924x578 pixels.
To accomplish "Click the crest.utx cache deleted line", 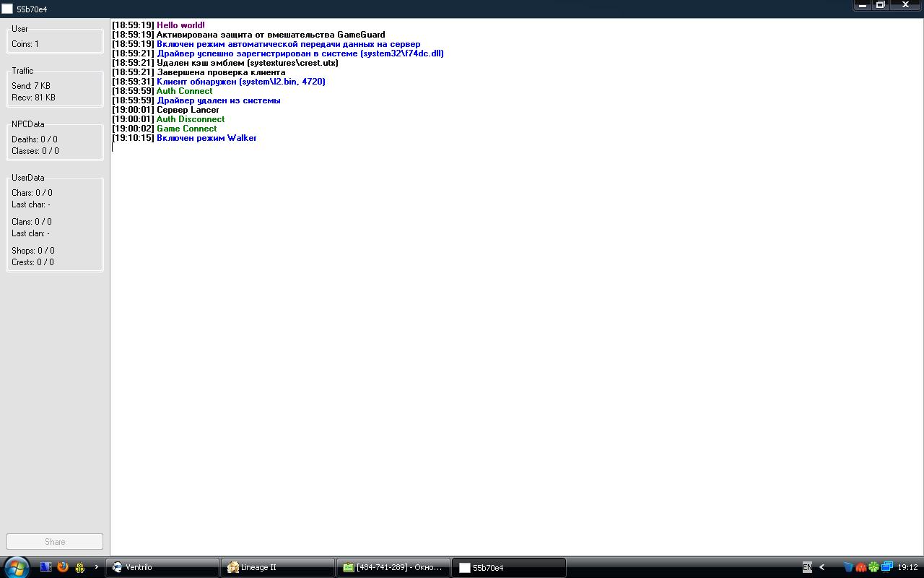I will (225, 63).
